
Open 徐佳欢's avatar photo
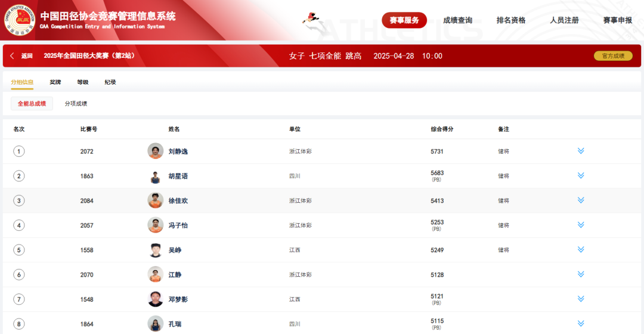(155, 200)
